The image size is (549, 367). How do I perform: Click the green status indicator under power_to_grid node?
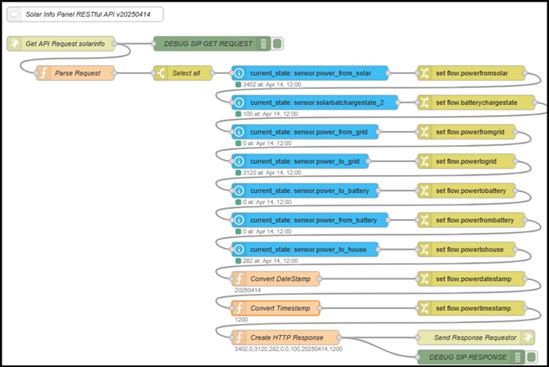(x=238, y=173)
